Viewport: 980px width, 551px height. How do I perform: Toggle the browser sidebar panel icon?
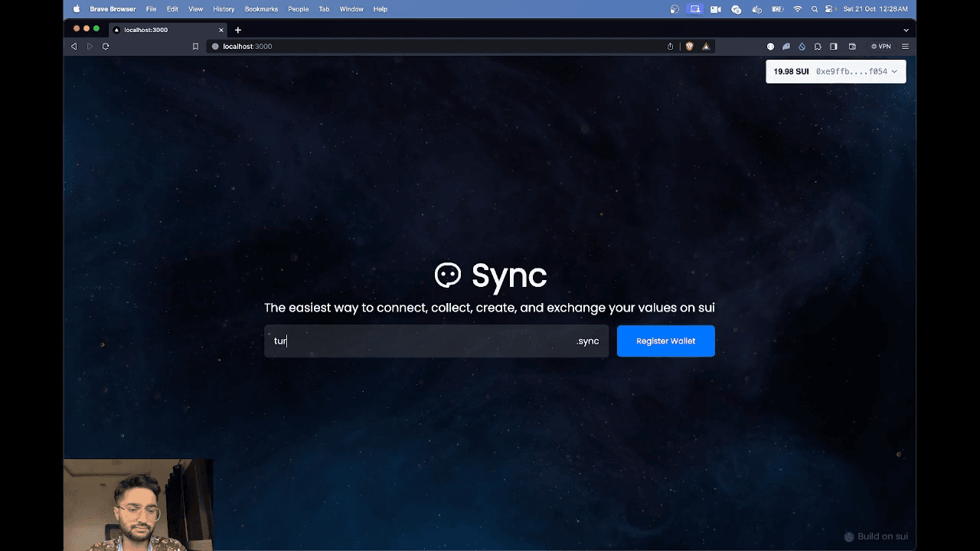(x=834, y=47)
